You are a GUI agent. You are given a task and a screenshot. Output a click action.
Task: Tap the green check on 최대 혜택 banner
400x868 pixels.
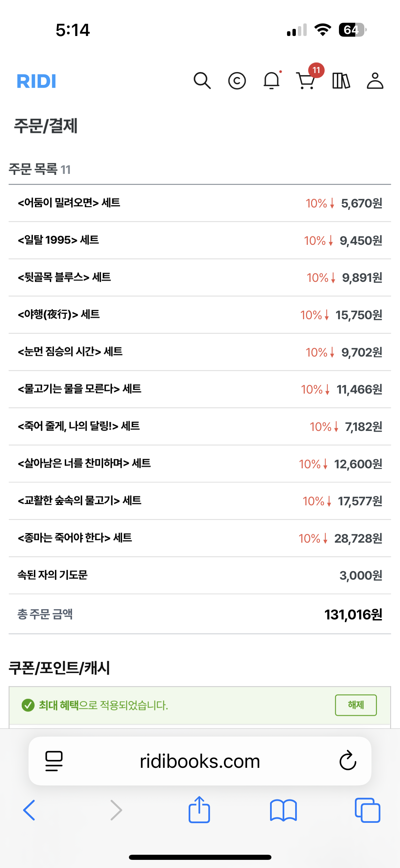pyautogui.click(x=28, y=705)
